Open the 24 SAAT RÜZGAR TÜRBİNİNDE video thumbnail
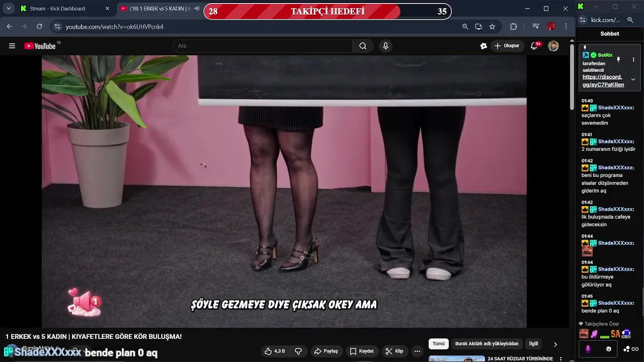The height and width of the screenshot is (362, 644). tap(457, 358)
